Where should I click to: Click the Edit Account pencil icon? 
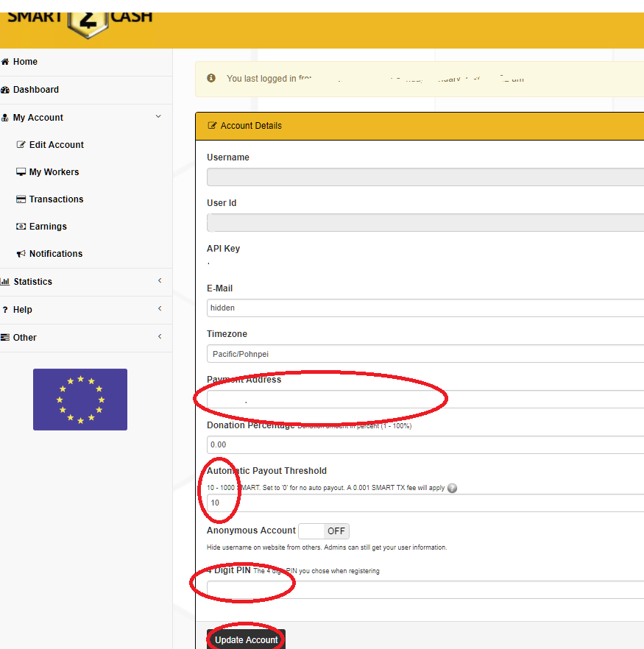[21, 144]
